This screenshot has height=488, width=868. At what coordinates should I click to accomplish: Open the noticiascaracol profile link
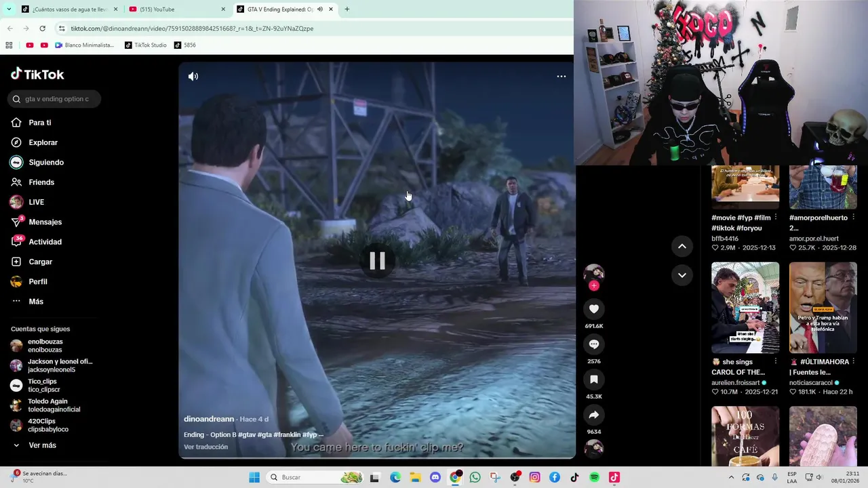[811, 383]
